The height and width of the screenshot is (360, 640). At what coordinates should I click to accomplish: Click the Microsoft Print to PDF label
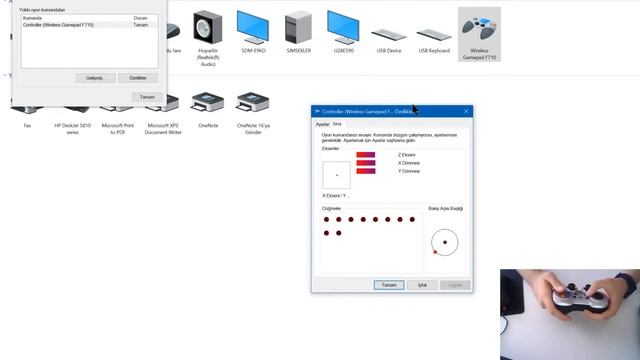point(118,129)
